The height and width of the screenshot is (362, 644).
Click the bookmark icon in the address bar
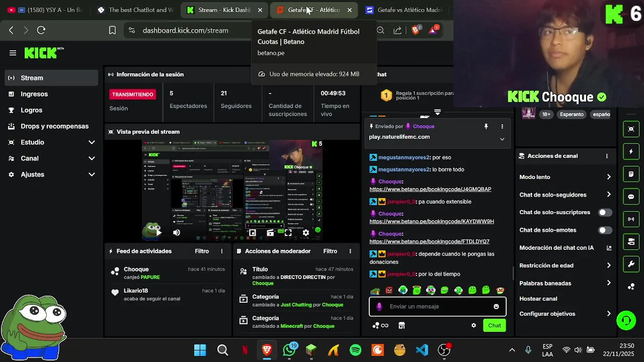coord(113,30)
